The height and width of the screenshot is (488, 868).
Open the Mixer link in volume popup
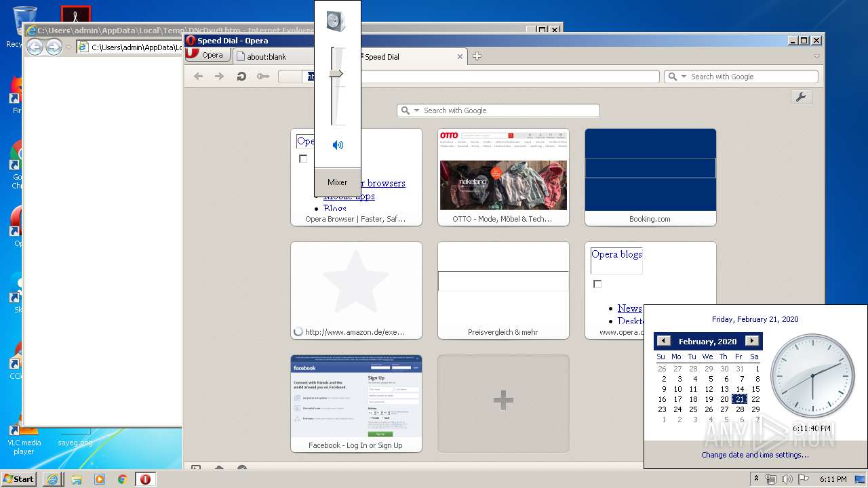337,182
